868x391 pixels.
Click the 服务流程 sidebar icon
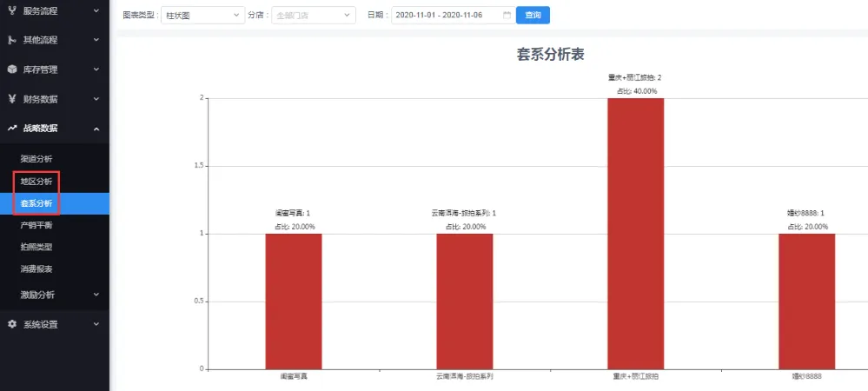[12, 11]
